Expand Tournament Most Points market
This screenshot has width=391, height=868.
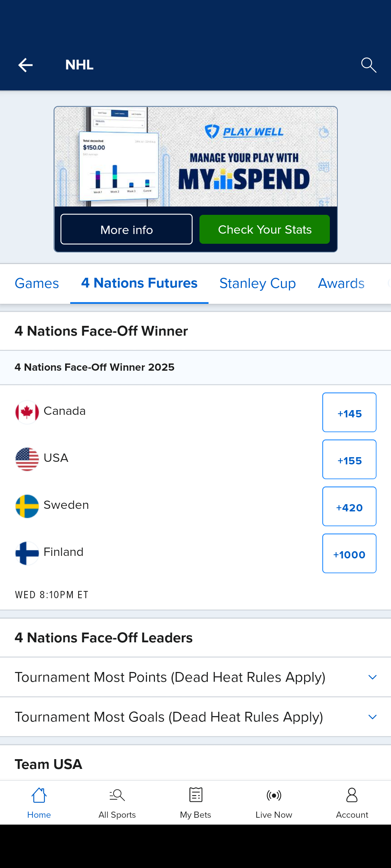[x=195, y=677]
